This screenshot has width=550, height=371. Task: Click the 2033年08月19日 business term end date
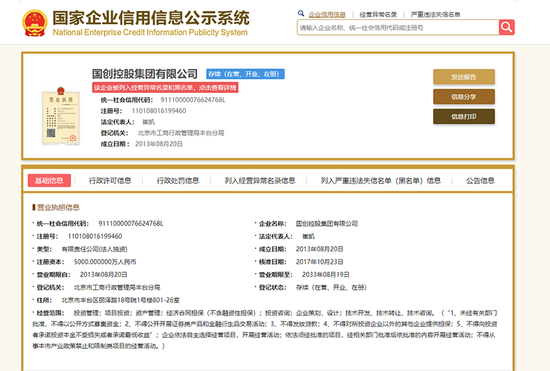pyautogui.click(x=326, y=275)
